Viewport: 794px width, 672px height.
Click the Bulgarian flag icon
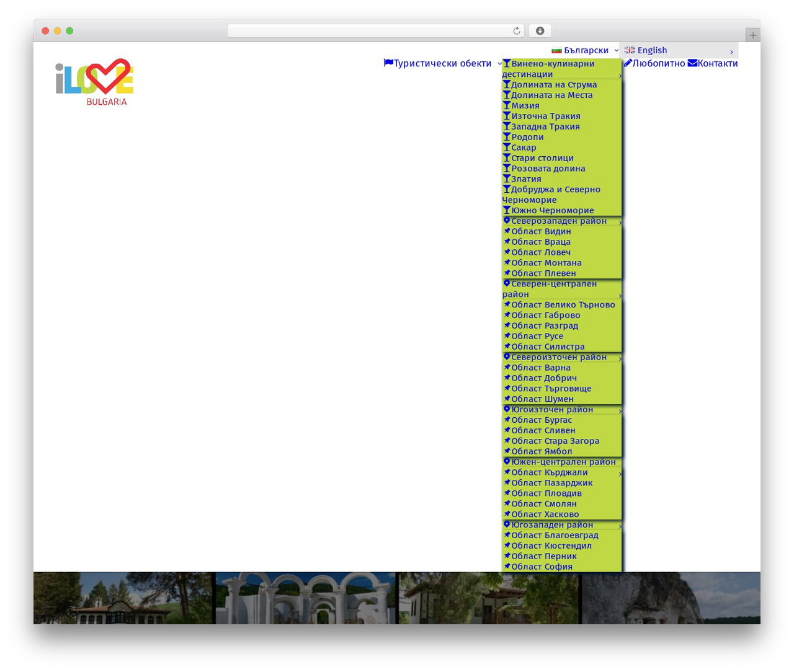(x=556, y=50)
